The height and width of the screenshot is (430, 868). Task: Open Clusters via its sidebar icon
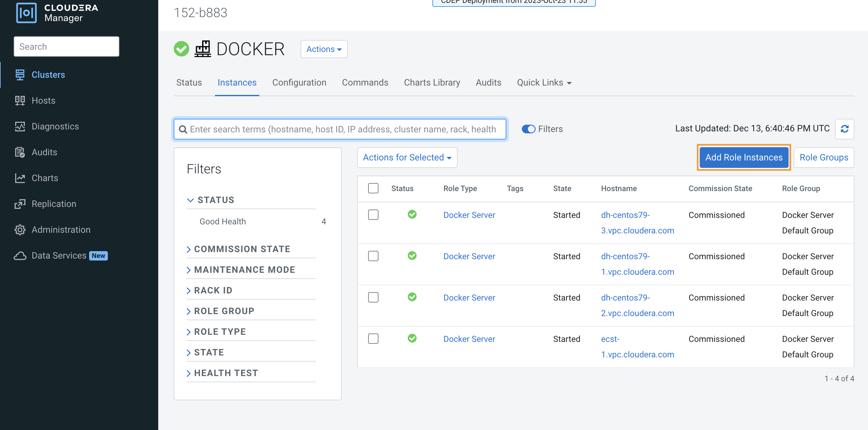tap(20, 75)
